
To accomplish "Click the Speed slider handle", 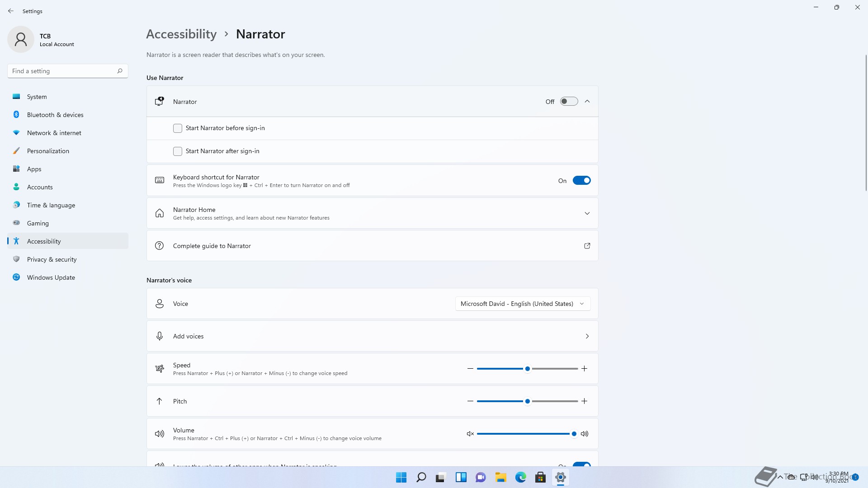I will tap(527, 369).
